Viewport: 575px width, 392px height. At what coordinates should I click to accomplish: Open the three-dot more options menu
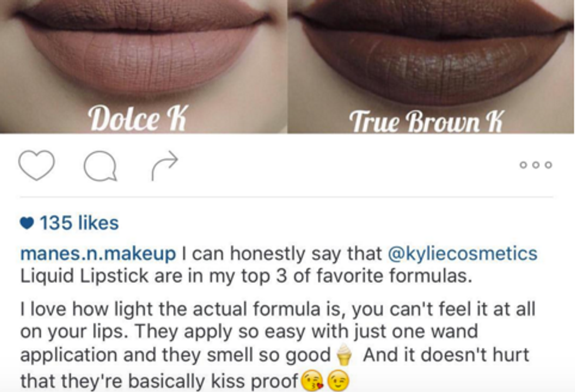[536, 165]
